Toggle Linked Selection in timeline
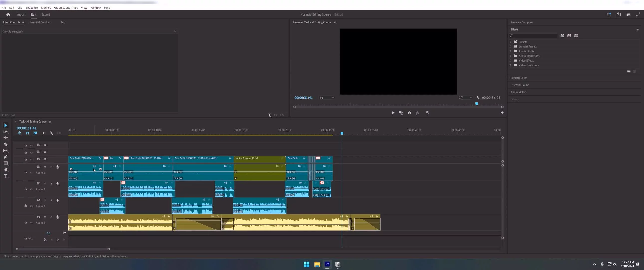This screenshot has width=644, height=270. (35, 133)
